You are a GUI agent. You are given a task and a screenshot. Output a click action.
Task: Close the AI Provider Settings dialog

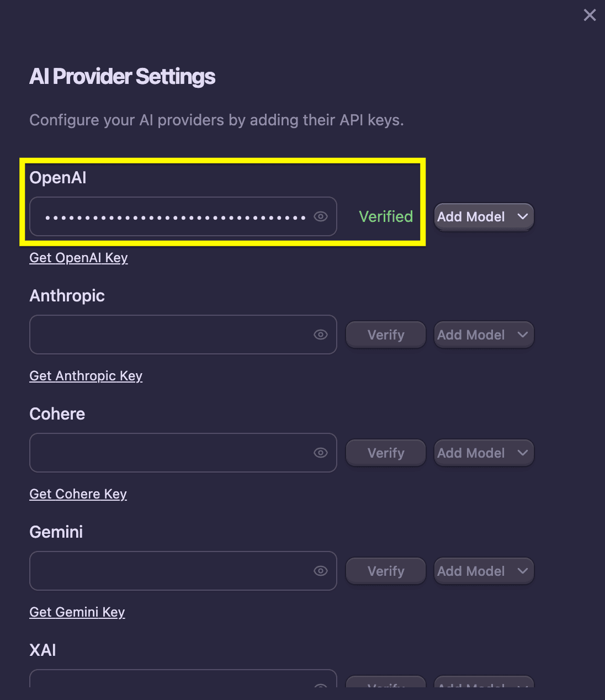click(590, 15)
